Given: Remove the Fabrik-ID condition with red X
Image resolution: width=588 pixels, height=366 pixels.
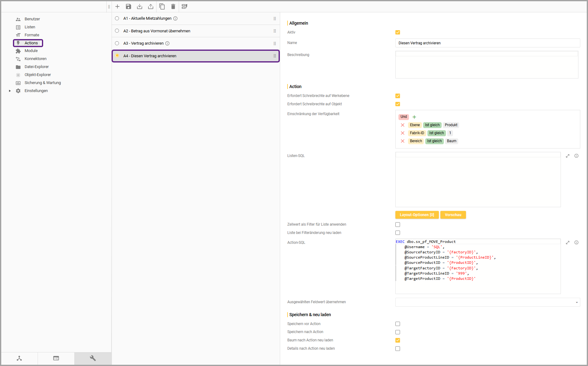Looking at the screenshot, I should point(402,133).
